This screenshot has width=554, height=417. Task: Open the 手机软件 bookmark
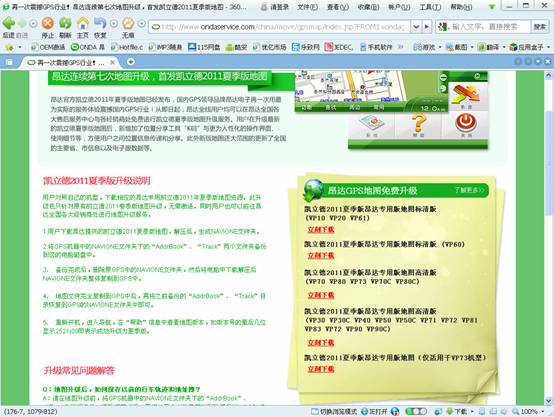376,47
